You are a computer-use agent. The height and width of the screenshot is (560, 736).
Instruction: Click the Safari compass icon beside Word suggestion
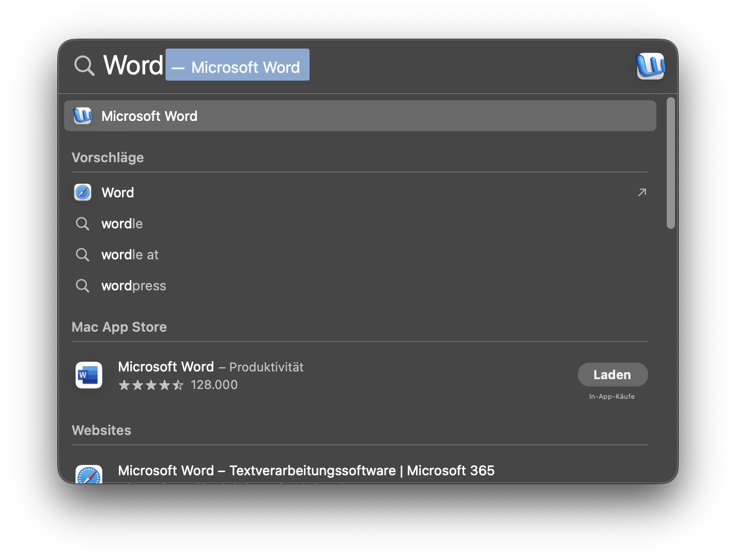point(83,192)
